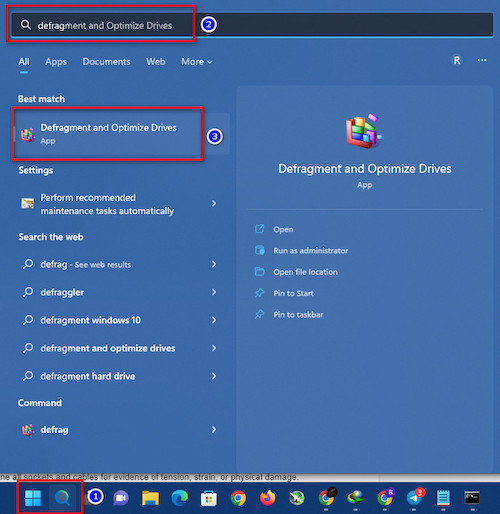The height and width of the screenshot is (514, 500).
Task: Switch to the Apps tab
Action: (56, 62)
